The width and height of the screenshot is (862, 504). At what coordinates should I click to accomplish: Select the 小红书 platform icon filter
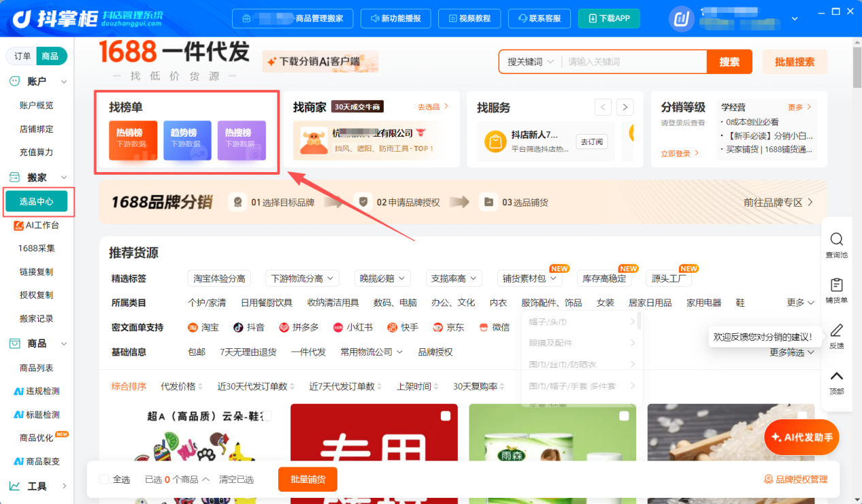[338, 327]
